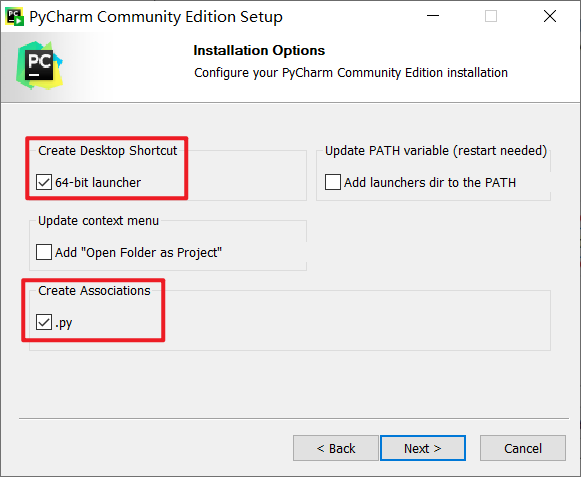This screenshot has width=581, height=477.
Task: Tick the Add "Open Folder as Project" checkbox
Action: (44, 252)
